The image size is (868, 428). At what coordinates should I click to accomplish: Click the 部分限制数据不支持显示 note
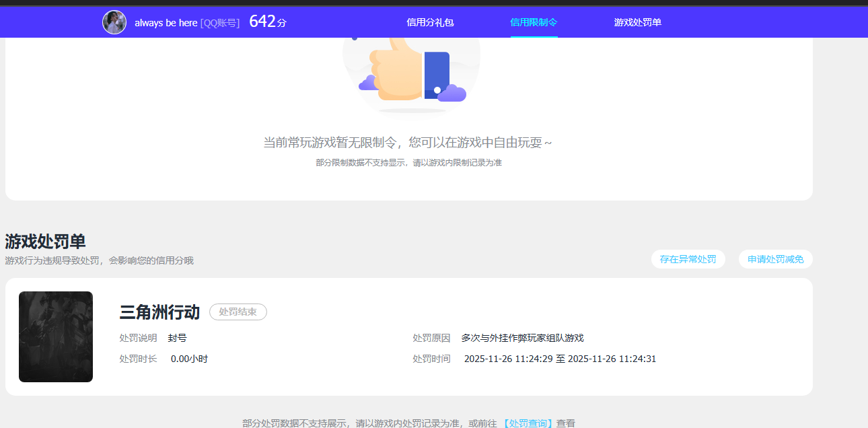(x=408, y=163)
